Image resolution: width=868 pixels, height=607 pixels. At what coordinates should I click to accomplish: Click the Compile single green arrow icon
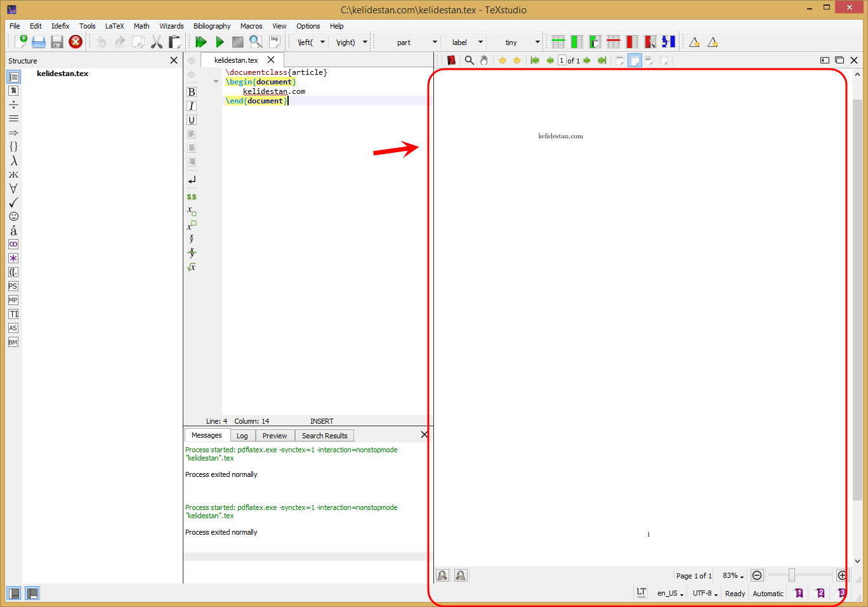tap(220, 42)
